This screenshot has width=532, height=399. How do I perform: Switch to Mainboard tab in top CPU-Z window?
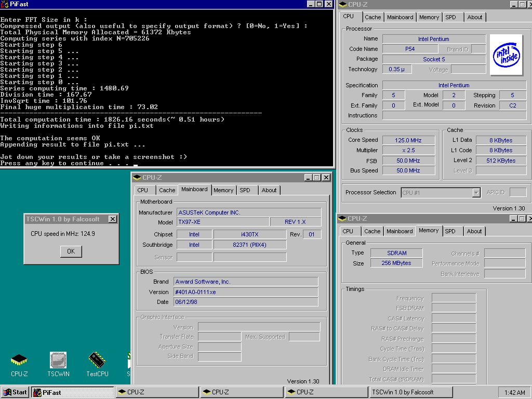[x=401, y=17]
